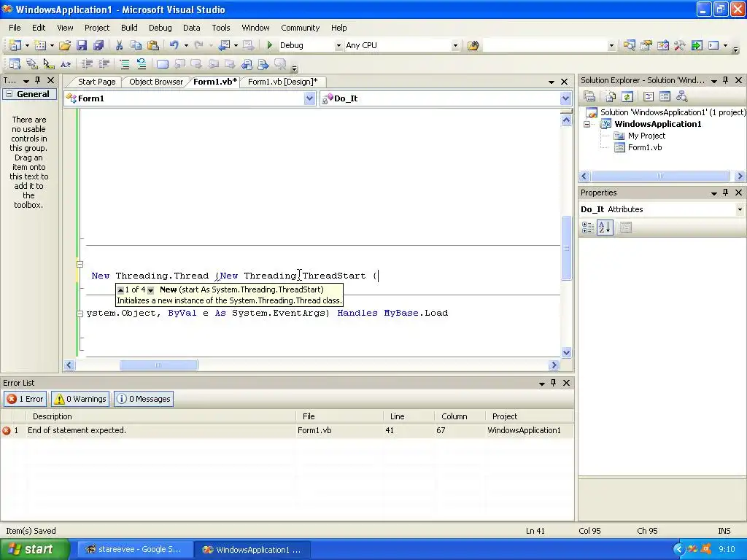Collapse the General toolbox group

click(x=9, y=94)
